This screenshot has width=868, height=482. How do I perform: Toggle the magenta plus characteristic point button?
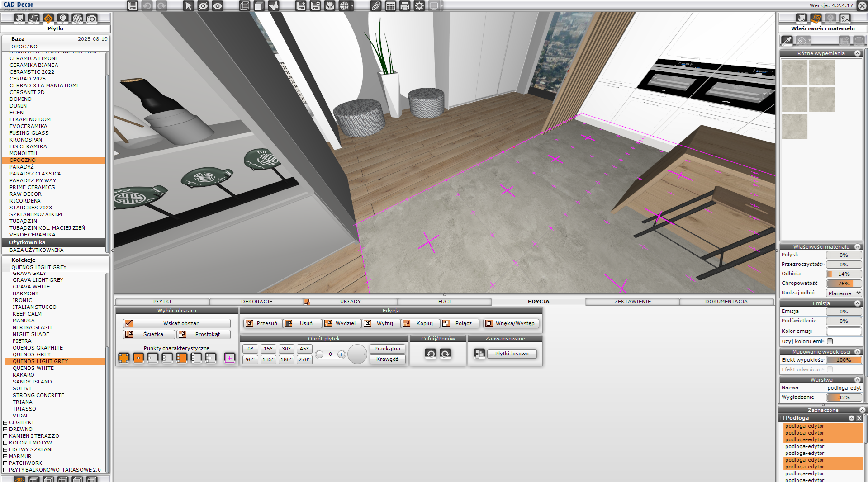229,358
